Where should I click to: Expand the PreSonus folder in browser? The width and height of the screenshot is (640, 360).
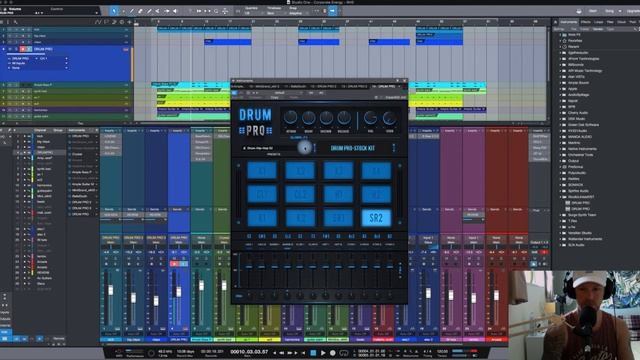(560, 167)
